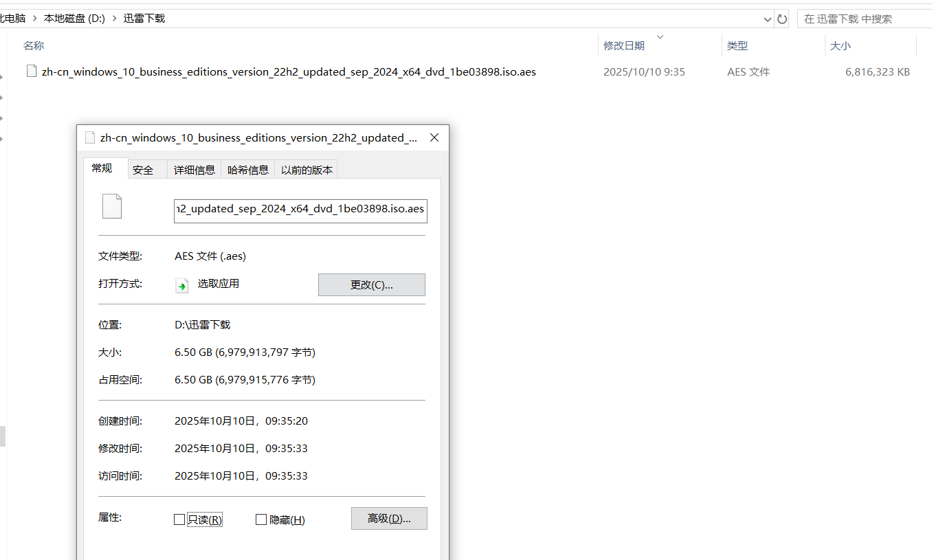This screenshot has height=560, width=932.
Task: Sort by the 修改日期 column header
Action: [x=624, y=45]
